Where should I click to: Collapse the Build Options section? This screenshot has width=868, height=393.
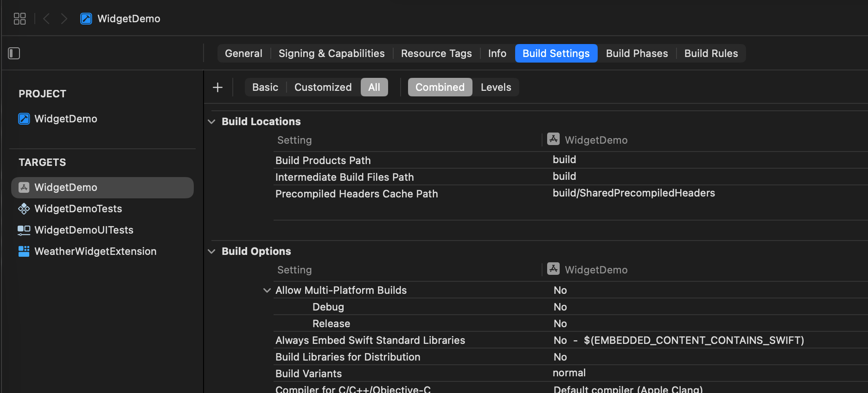point(211,251)
